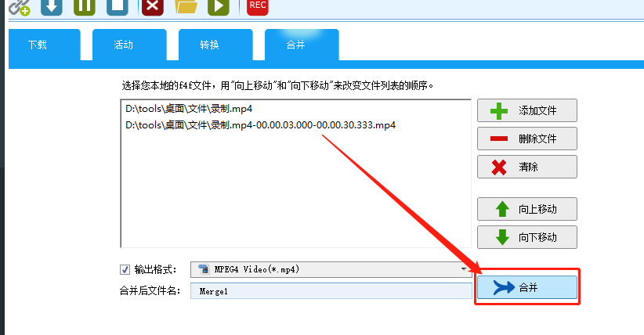644x335 pixels.
Task: Click the 添加文件 button
Action: 527,110
